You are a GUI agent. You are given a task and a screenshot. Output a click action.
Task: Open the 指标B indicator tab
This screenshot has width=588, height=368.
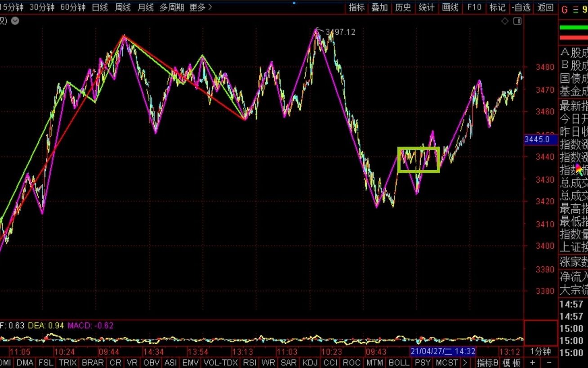pyautogui.click(x=487, y=363)
